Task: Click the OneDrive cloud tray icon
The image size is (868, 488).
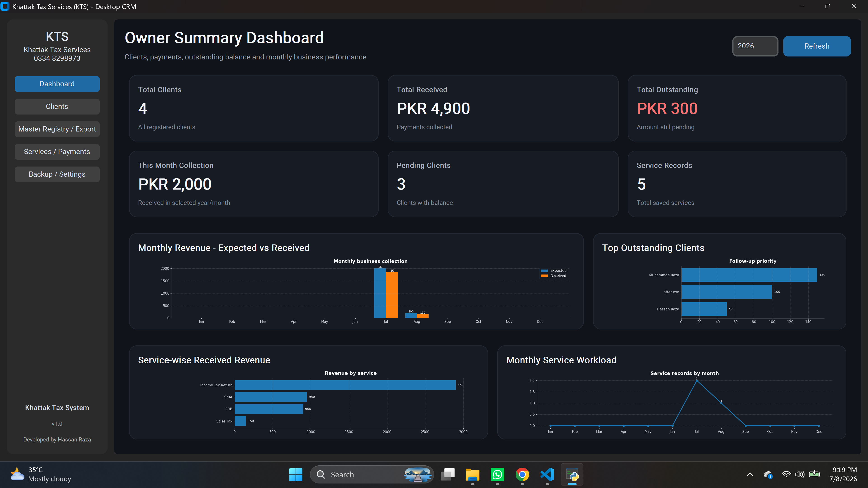Action: tap(768, 474)
